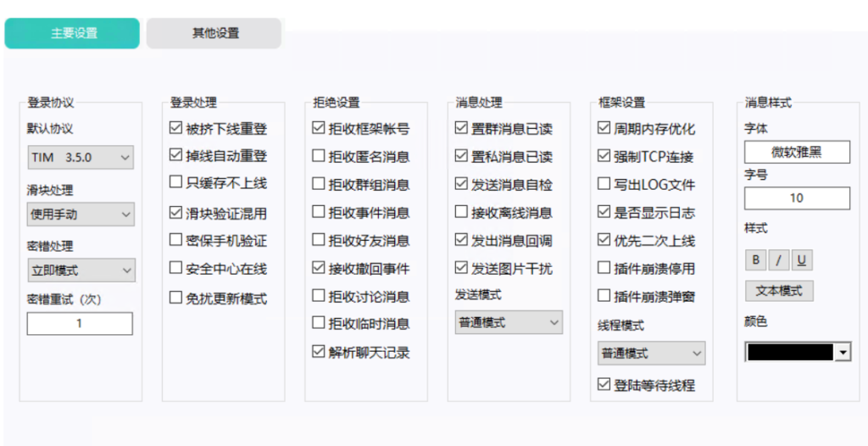This screenshot has width=868, height=446.
Task: Uncheck 被挤下线重登 option
Action: tap(175, 129)
